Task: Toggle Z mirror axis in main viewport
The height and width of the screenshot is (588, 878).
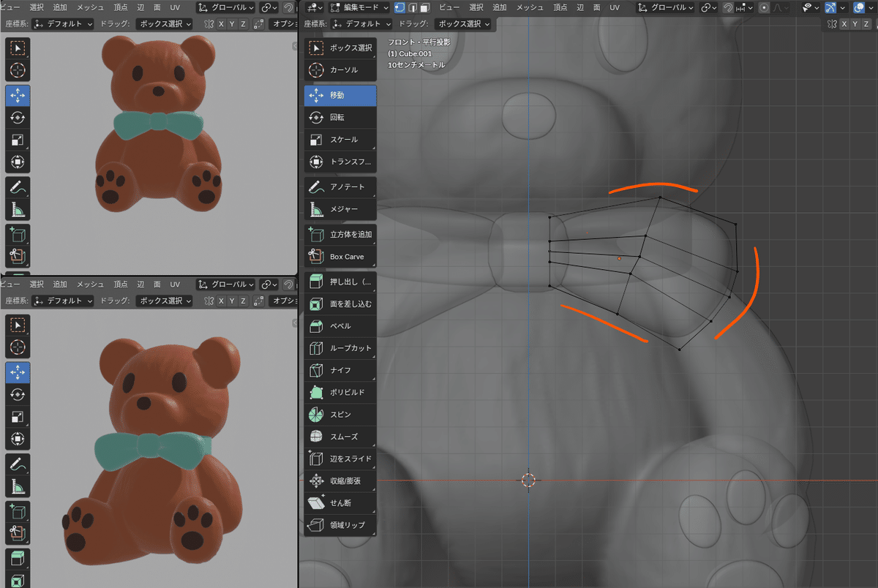Action: click(866, 24)
